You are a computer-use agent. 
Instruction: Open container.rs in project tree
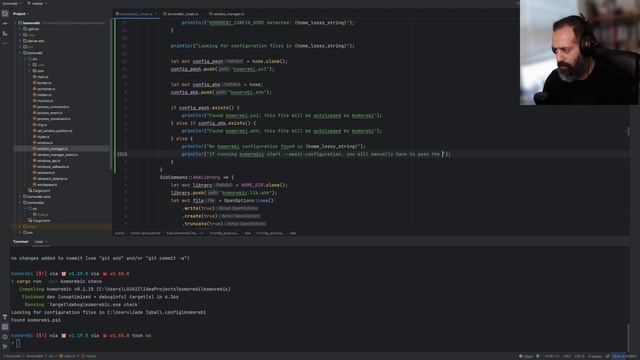tap(46, 89)
